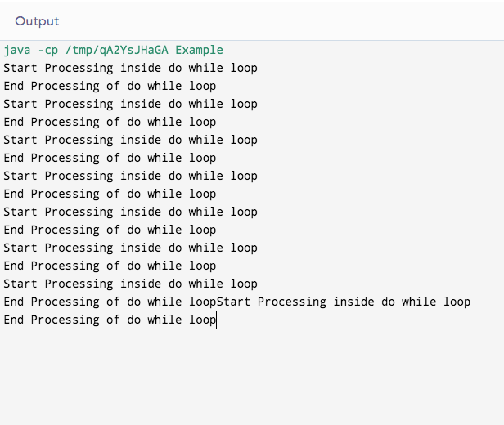Click the first "Start Processing inside" output line

[130, 68]
